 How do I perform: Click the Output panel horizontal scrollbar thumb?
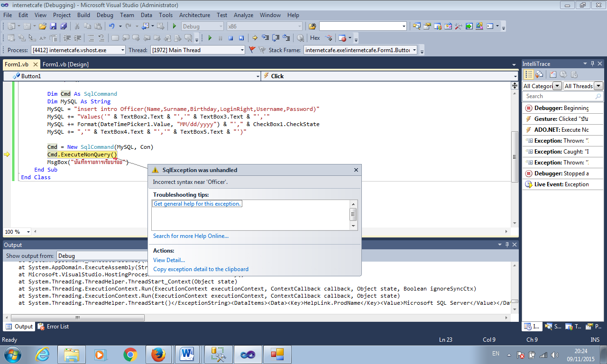coord(77,318)
